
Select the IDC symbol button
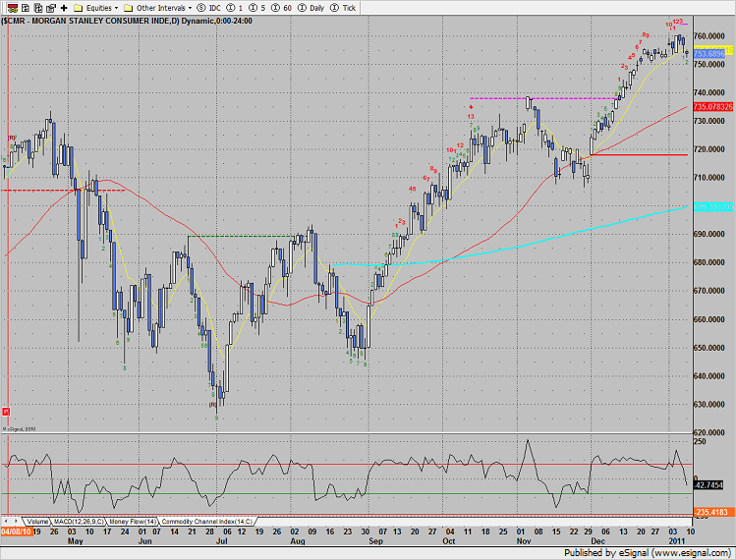[x=209, y=8]
